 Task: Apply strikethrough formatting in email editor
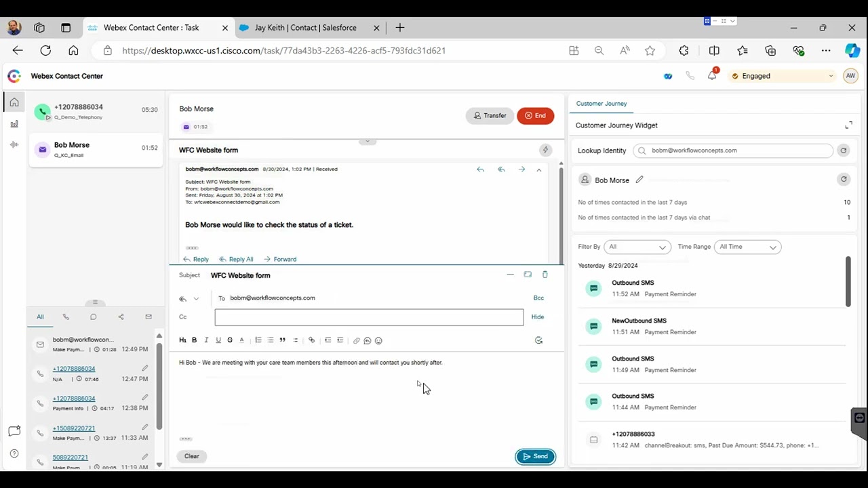point(230,340)
